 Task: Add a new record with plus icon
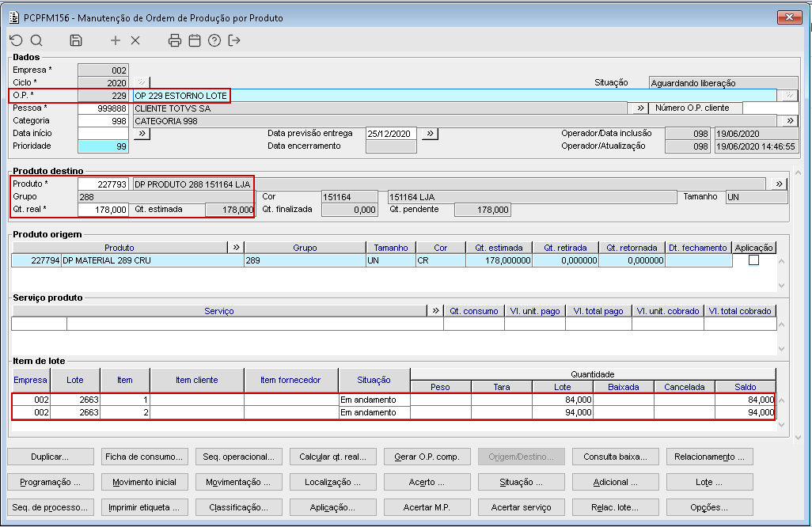coord(116,40)
